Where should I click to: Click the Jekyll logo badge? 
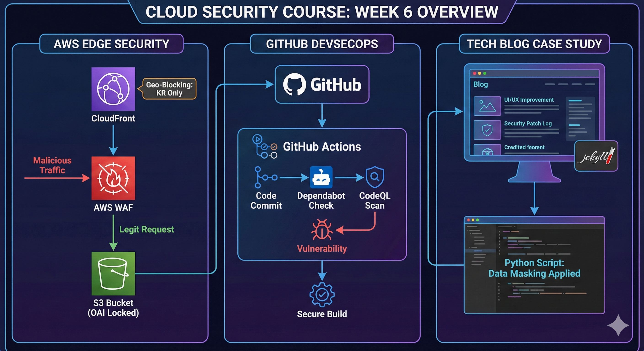tap(596, 156)
